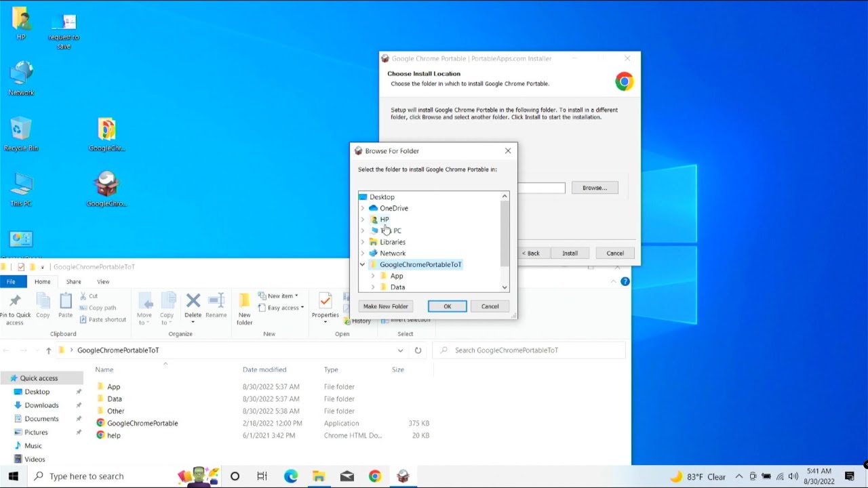Open the Easy access dropdown
Image resolution: width=868 pixels, height=488 pixels.
point(281,308)
